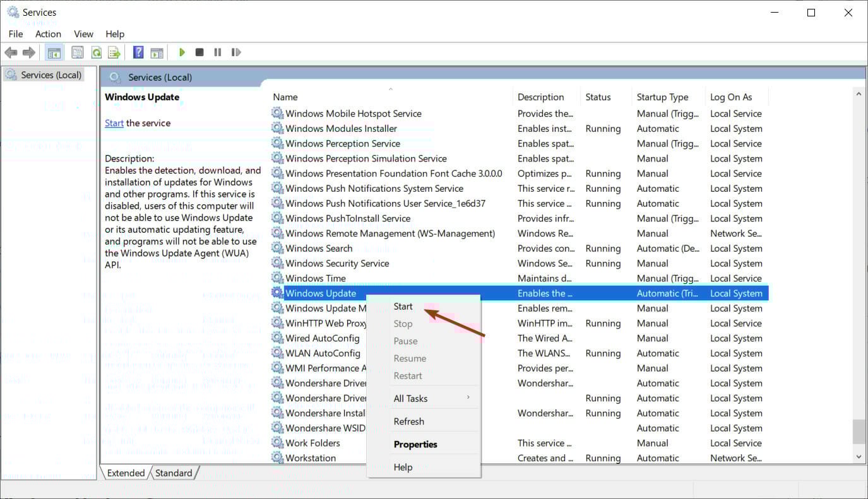Image resolution: width=868 pixels, height=499 pixels.
Task: Select the Wired AutoConfig gear icon
Action: point(277,338)
